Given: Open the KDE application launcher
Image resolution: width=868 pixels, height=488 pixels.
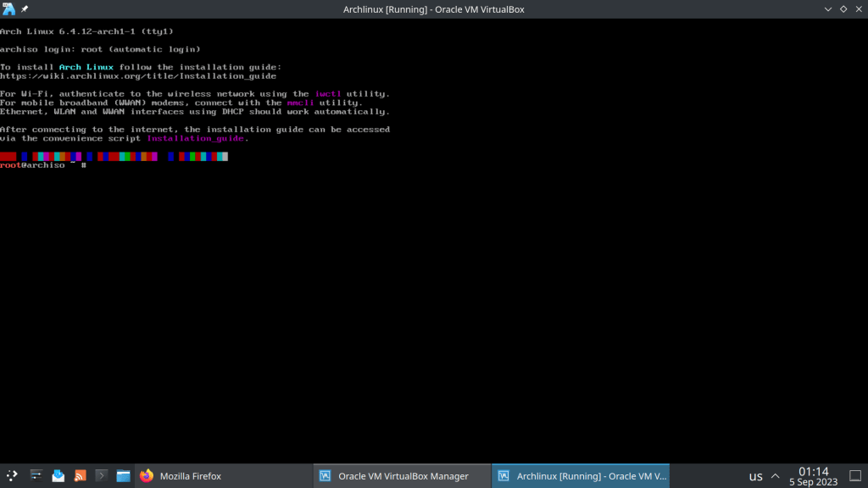Looking at the screenshot, I should pos(12,476).
